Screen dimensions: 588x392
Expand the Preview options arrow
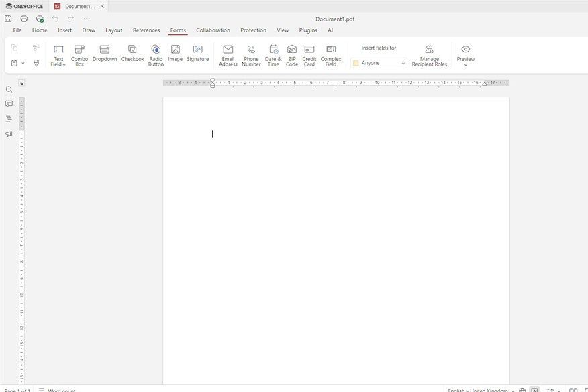466,65
